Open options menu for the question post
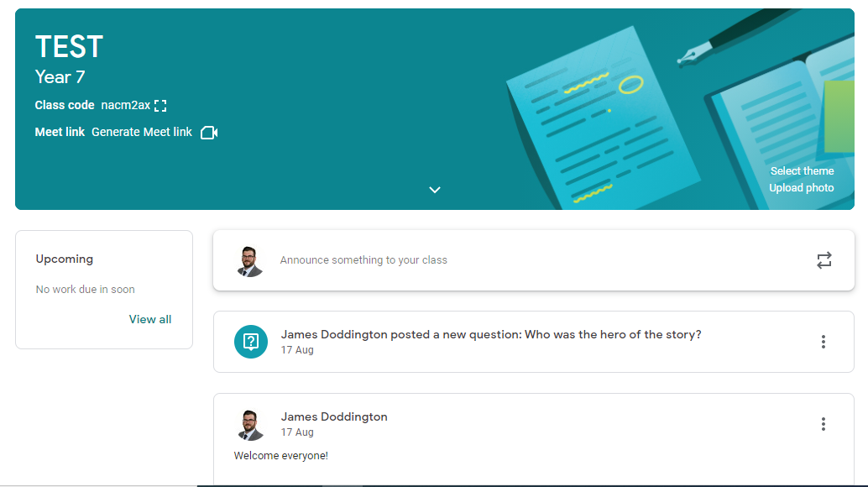Screen dimensions: 868x487 [823, 342]
